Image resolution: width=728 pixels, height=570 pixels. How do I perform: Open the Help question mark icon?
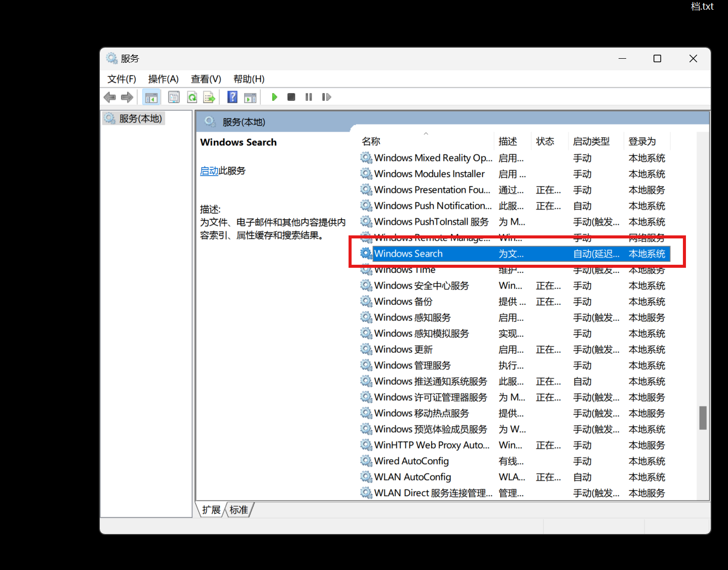pos(233,97)
